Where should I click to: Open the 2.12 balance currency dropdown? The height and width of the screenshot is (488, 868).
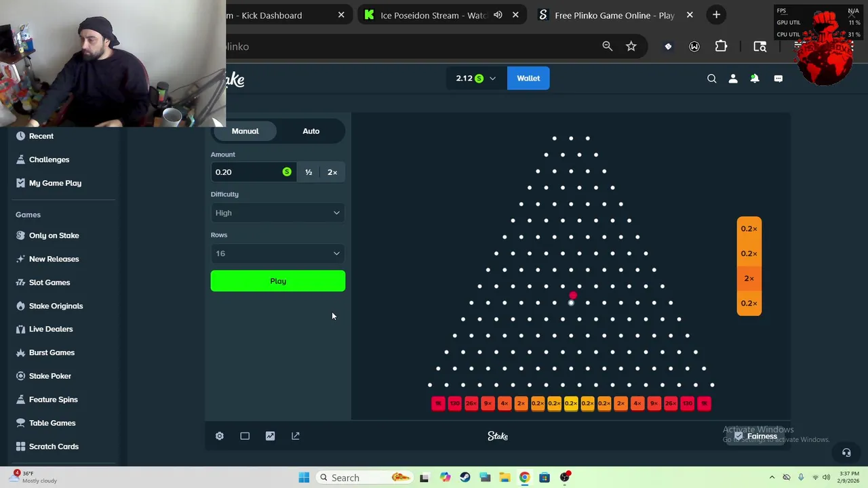tap(476, 79)
